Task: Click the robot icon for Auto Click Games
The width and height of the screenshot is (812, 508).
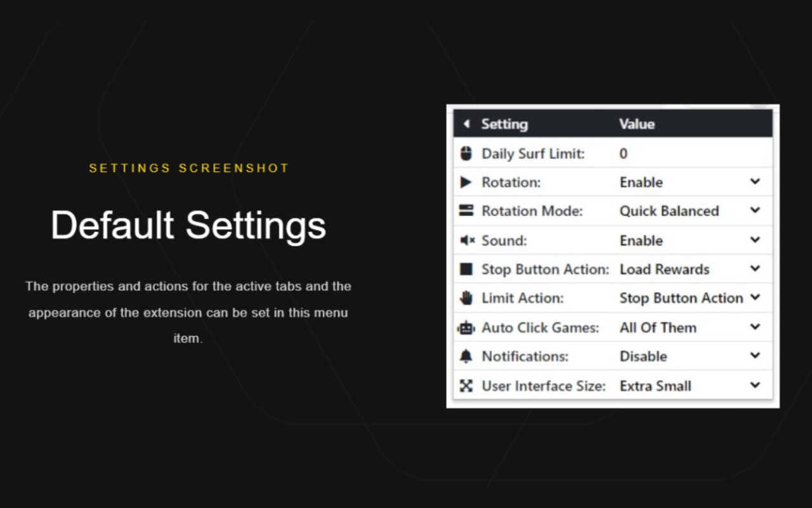Action: pos(466,328)
